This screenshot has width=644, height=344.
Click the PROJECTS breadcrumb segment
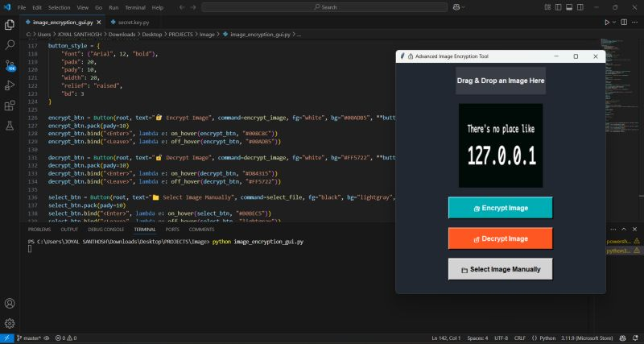tap(180, 35)
